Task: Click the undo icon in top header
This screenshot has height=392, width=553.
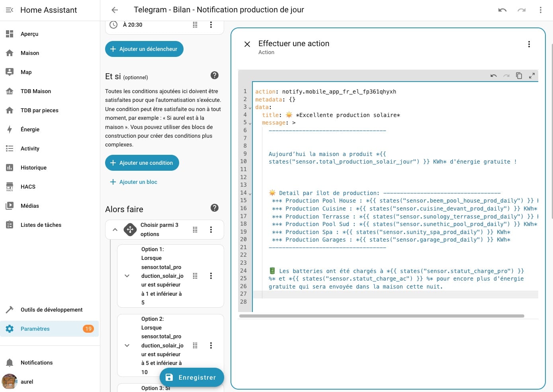Action: tap(502, 10)
